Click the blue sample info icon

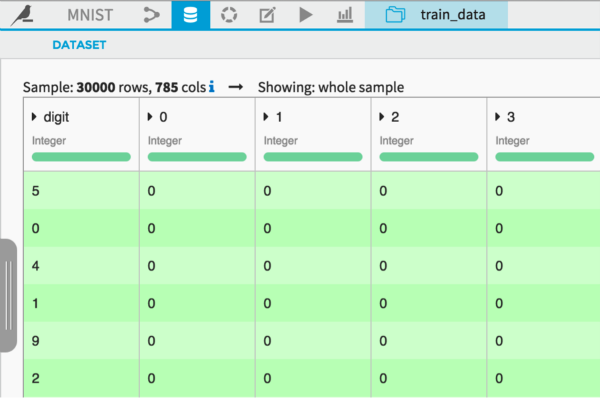tap(212, 87)
